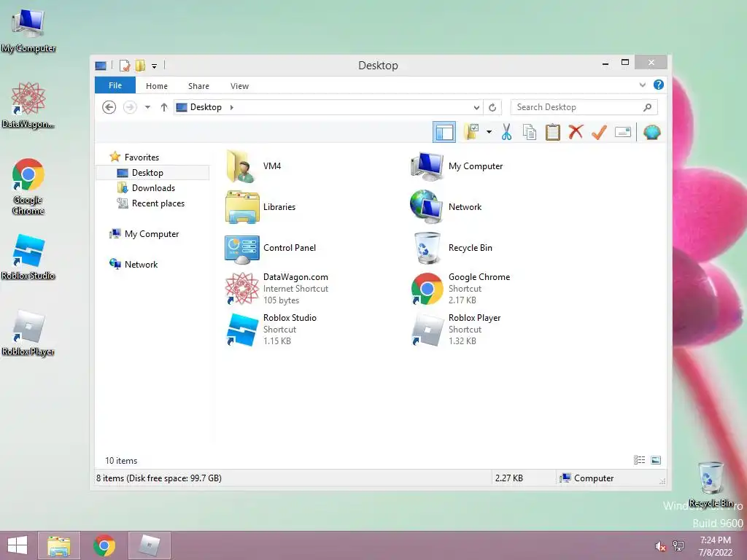Click the Paste clipboard icon
The image size is (747, 560).
coord(553,132)
